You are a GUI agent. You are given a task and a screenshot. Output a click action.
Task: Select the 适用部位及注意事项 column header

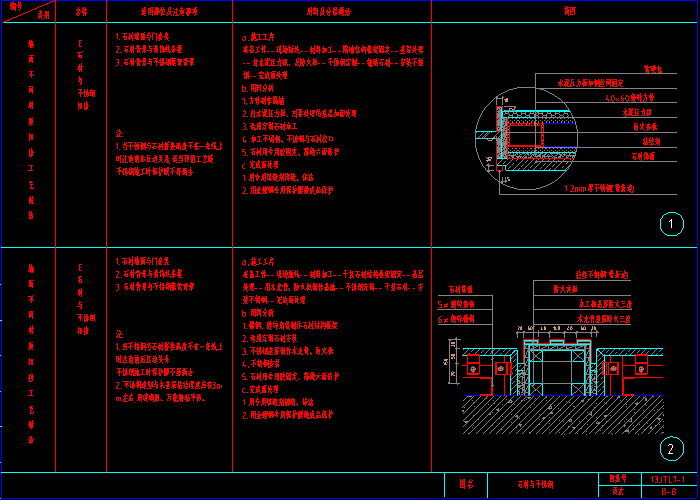pos(169,12)
